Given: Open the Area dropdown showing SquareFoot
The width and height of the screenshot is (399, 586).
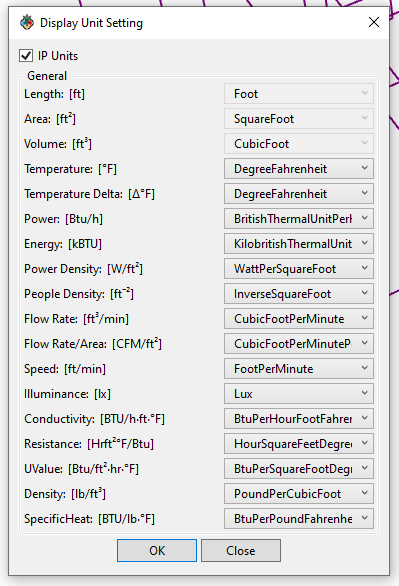Looking at the screenshot, I should coord(299,119).
